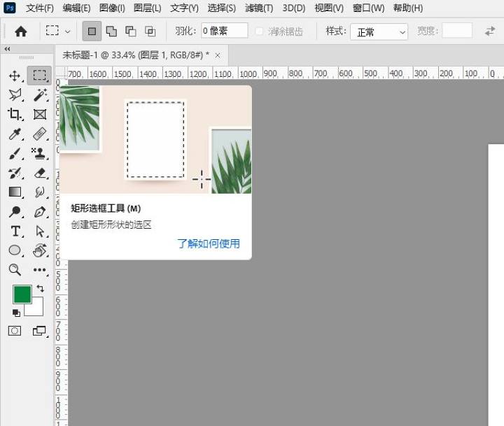Collapse the toolbox with double-arrow
The width and height of the screenshot is (504, 426).
point(7,49)
